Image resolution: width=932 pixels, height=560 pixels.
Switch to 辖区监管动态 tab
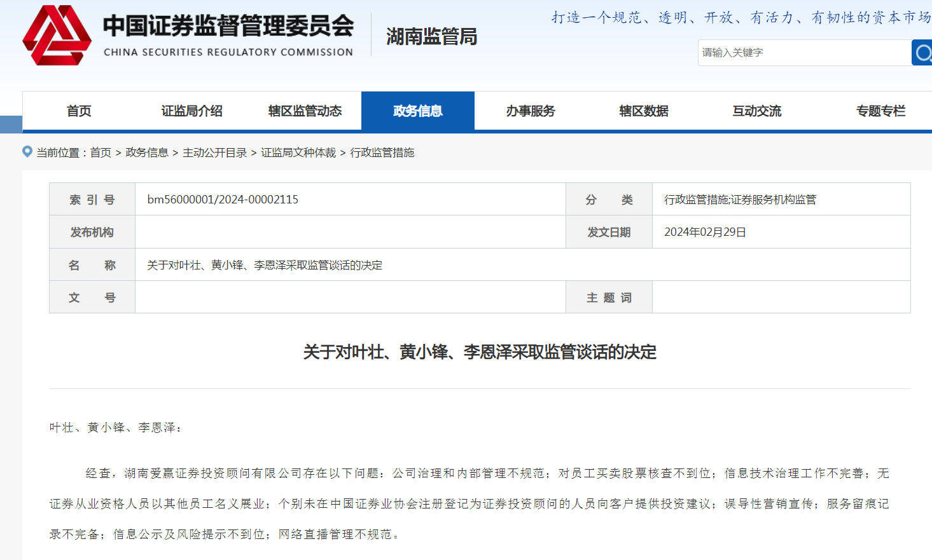click(305, 111)
